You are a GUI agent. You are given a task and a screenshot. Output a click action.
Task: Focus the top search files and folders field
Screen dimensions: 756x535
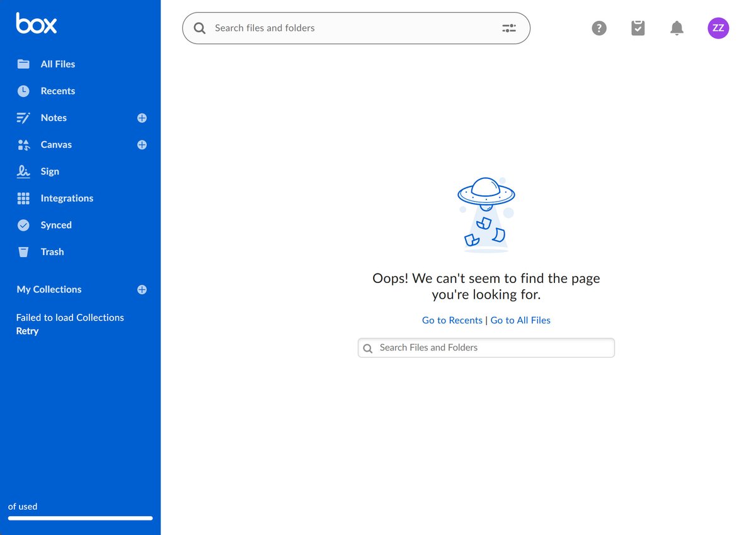[x=356, y=28]
